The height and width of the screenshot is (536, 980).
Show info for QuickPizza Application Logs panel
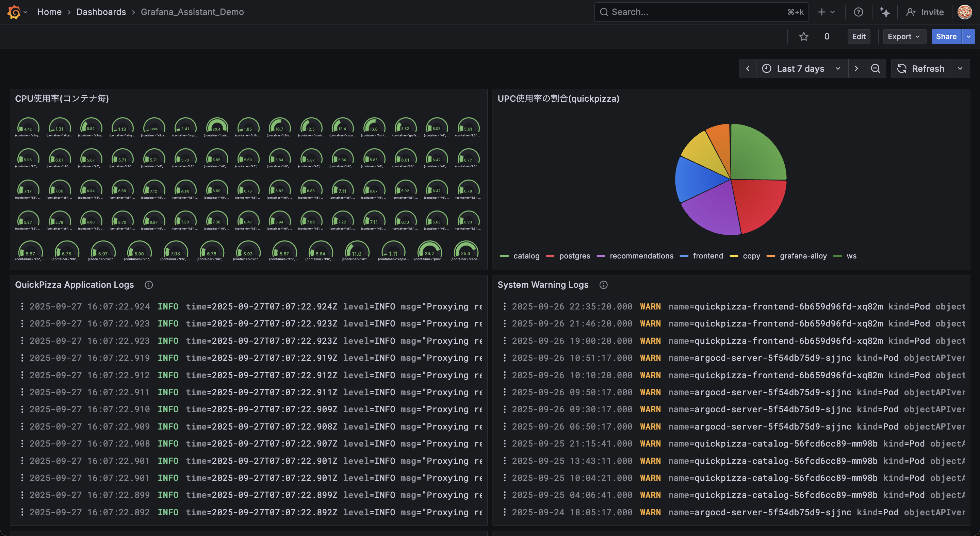point(149,285)
